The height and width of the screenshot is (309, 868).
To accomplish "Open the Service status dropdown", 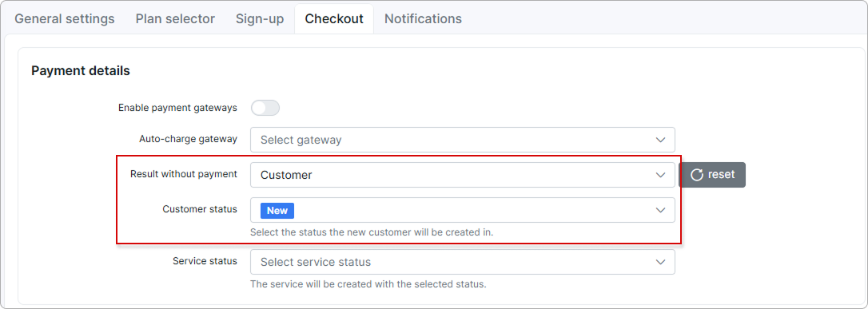I will coord(462,261).
